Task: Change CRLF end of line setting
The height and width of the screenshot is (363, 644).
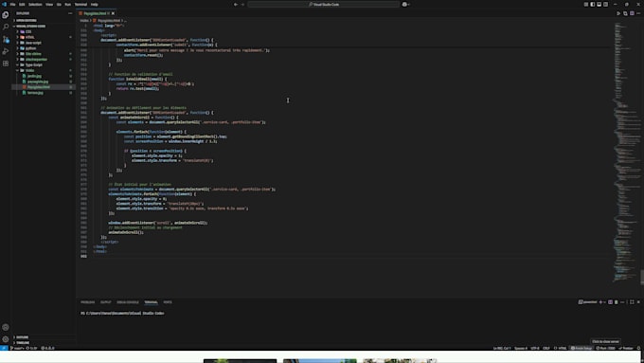Action: (x=546, y=348)
